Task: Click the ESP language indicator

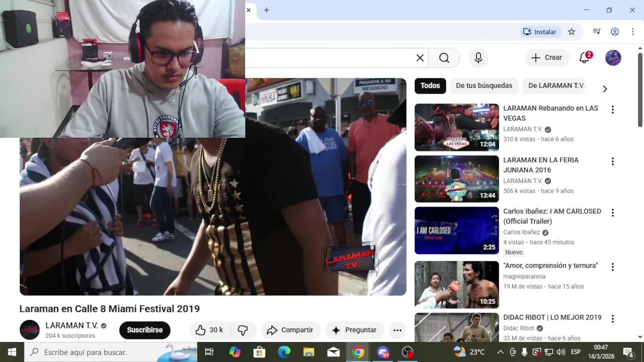Action: tap(576, 352)
